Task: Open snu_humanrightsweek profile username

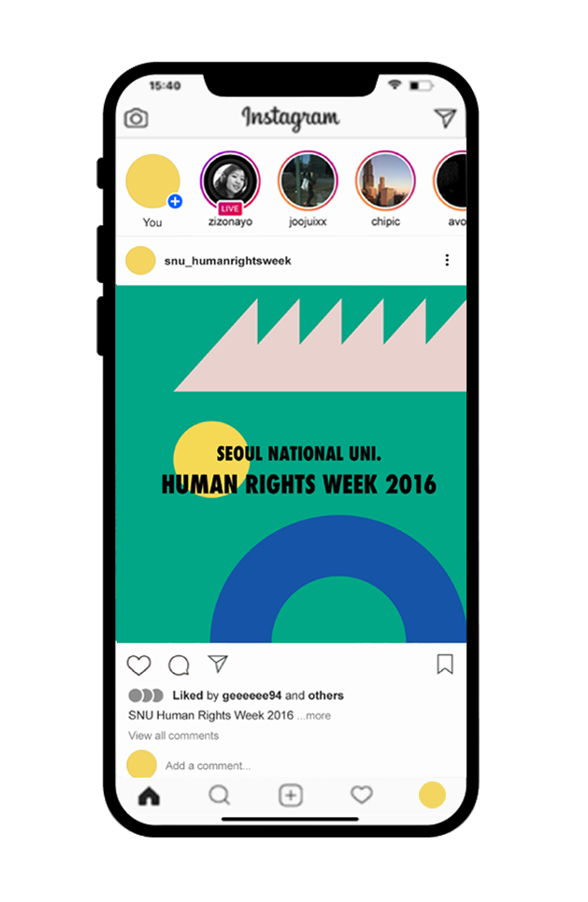Action: click(228, 261)
